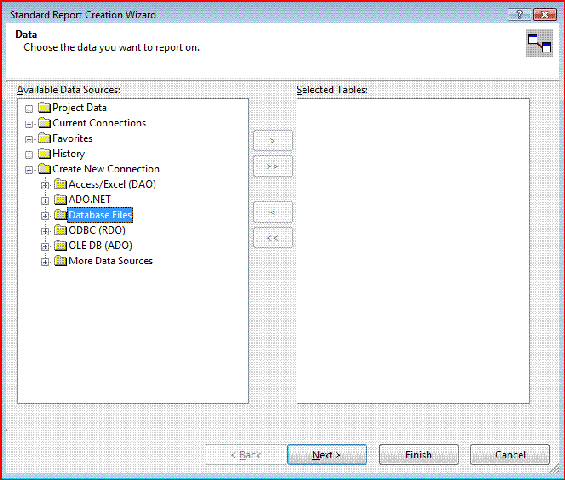Select the Database Files tree item
This screenshot has height=480, width=565.
100,215
